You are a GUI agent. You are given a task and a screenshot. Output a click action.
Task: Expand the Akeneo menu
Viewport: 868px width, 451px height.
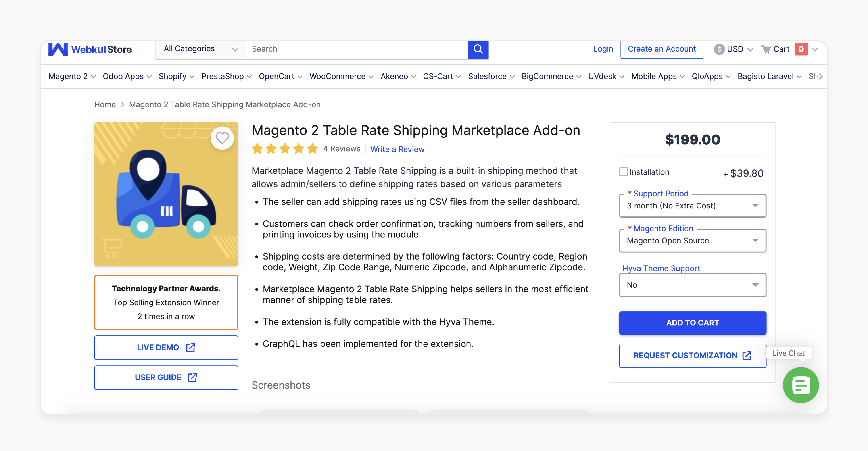click(398, 77)
